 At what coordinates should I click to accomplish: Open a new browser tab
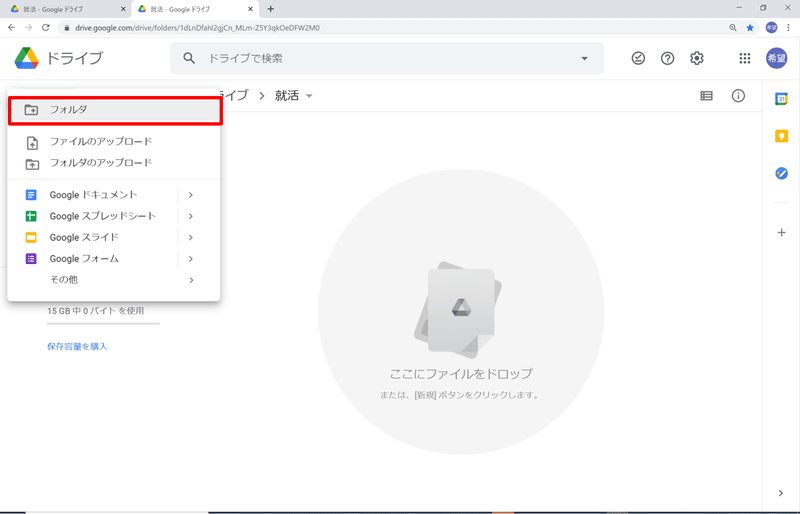pos(270,9)
